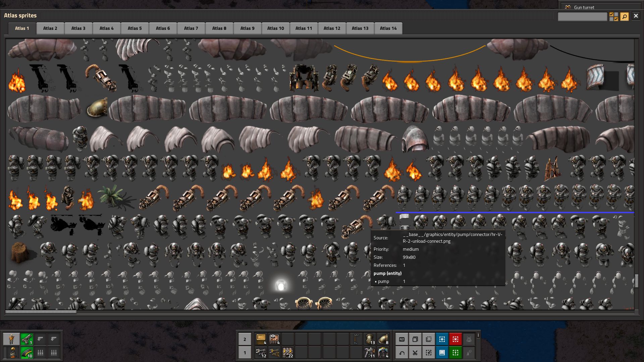This screenshot has width=644, height=362.
Task: Select the cut scissors tool
Action: [x=415, y=353]
